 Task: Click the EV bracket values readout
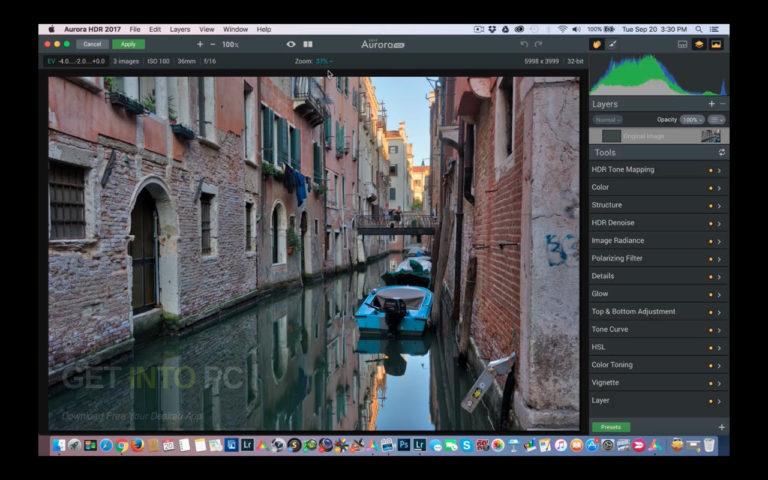coord(76,61)
